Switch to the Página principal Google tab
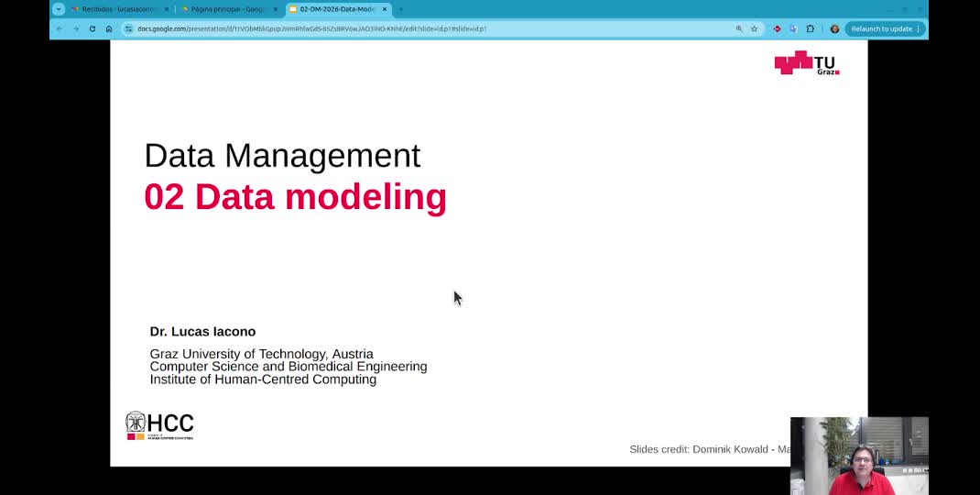This screenshot has width=980, height=495. tap(229, 9)
